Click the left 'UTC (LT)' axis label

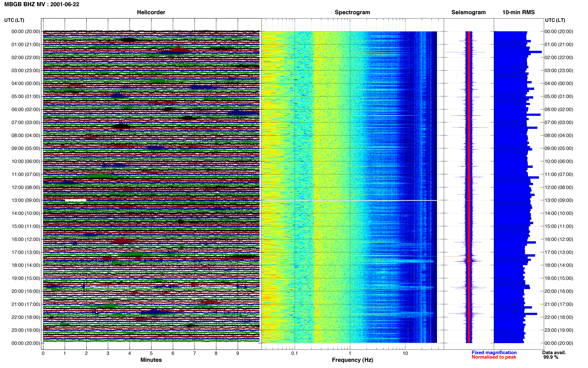pos(14,20)
